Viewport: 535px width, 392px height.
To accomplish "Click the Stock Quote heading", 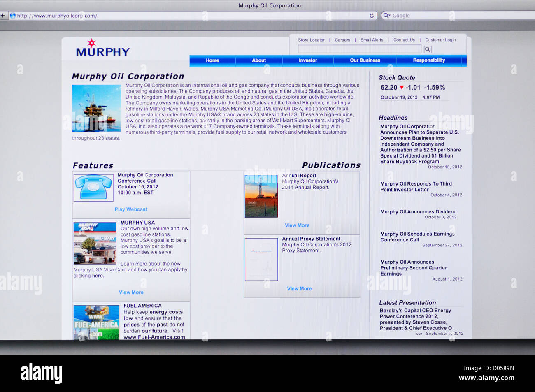I will 397,77.
